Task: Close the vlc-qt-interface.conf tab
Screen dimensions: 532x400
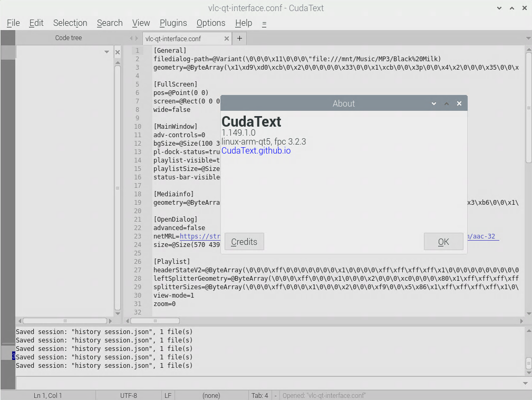Action: click(x=227, y=39)
